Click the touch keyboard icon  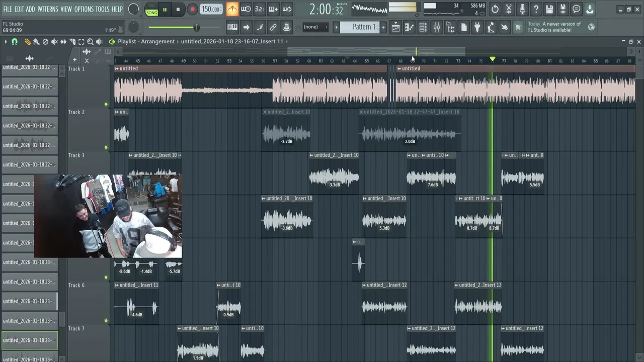pos(505,28)
